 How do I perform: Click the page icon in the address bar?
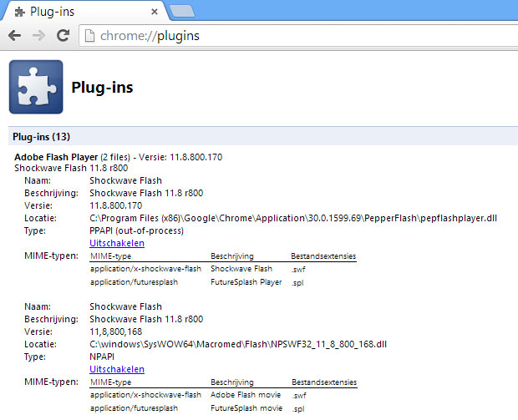pyautogui.click(x=89, y=36)
